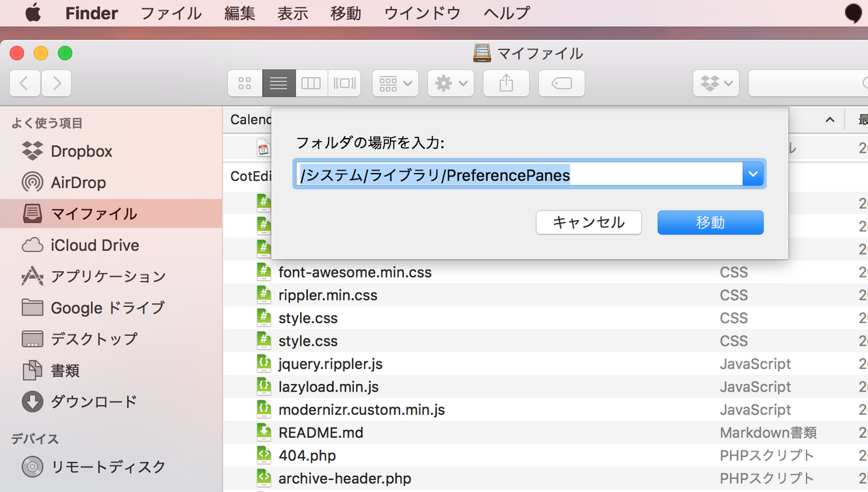Open iCloud Drive in the sidebar
The image size is (868, 492).
[x=94, y=245]
